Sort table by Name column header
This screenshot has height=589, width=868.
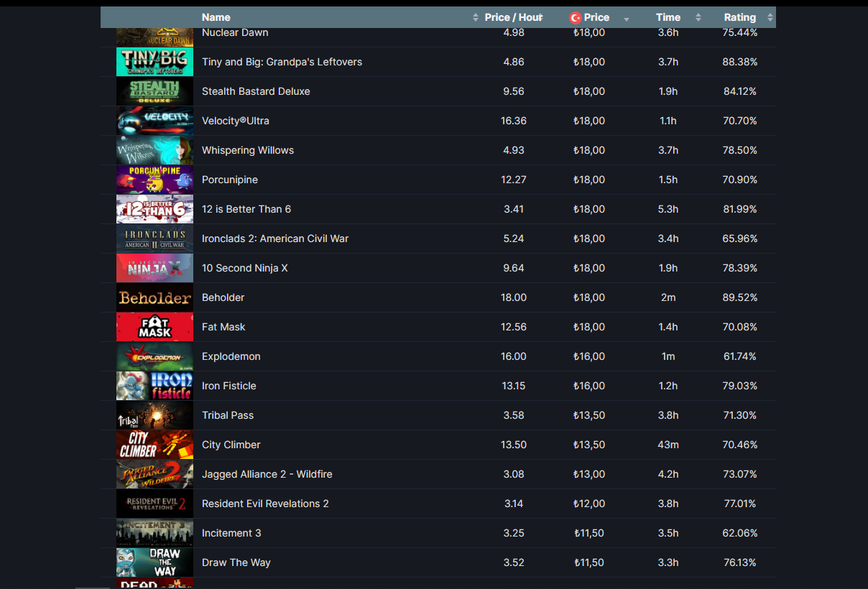216,17
